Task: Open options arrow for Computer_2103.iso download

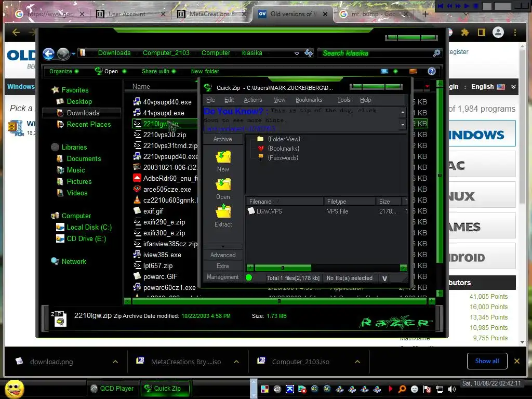Action: [x=357, y=362]
